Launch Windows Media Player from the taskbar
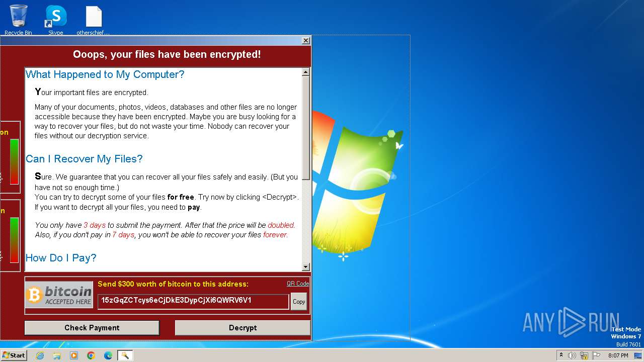 [74, 355]
